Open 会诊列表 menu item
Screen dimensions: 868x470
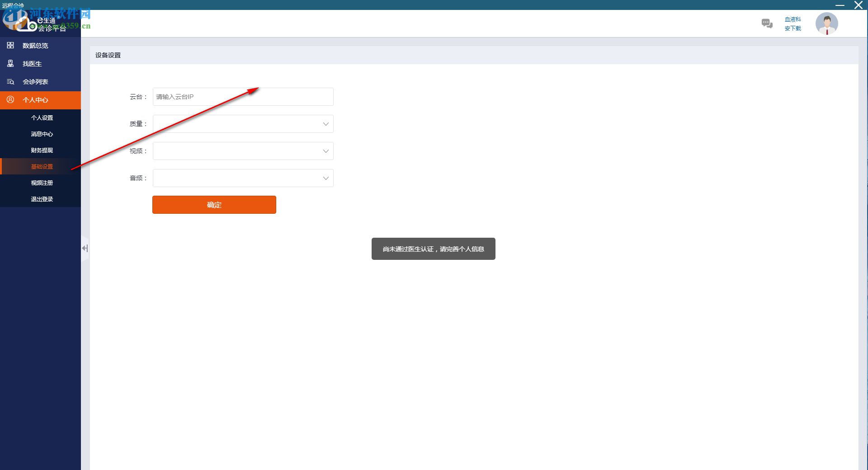pos(40,82)
